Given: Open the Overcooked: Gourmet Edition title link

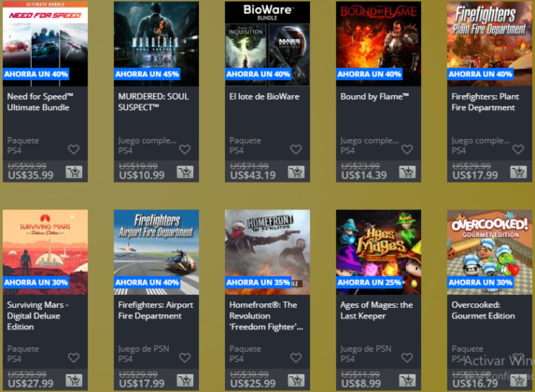Looking at the screenshot, I should (x=483, y=310).
